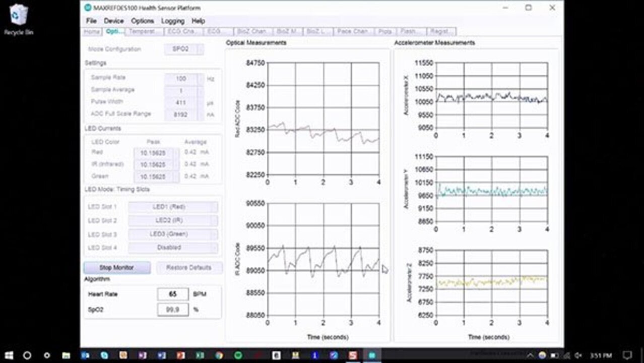Click the Accelerometer X plot

click(491, 95)
